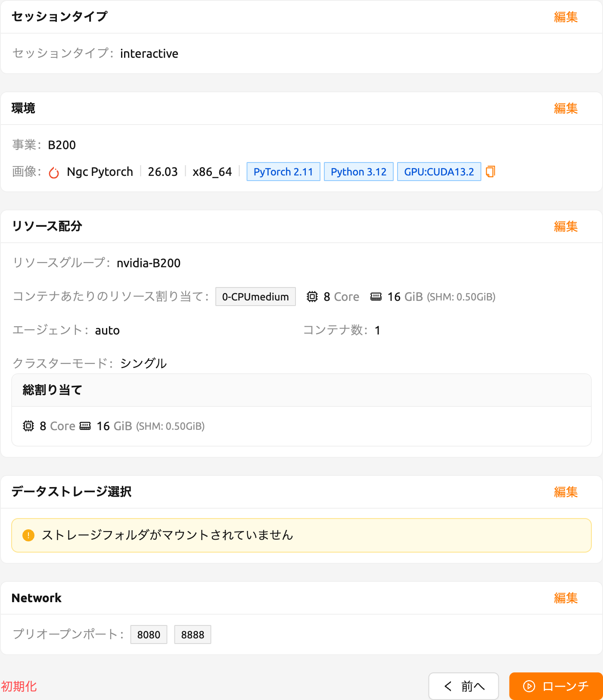Click the copy image name icon
Viewport: 603px width, 700px height.
(490, 172)
